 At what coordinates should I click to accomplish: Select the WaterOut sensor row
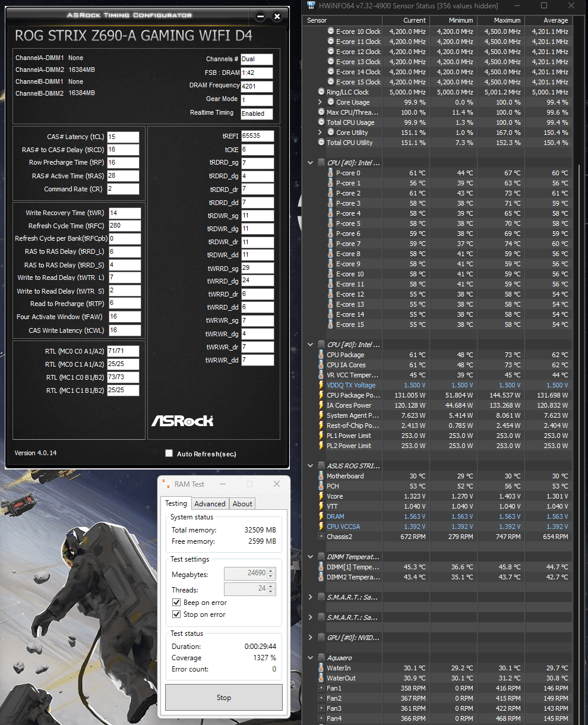438,678
